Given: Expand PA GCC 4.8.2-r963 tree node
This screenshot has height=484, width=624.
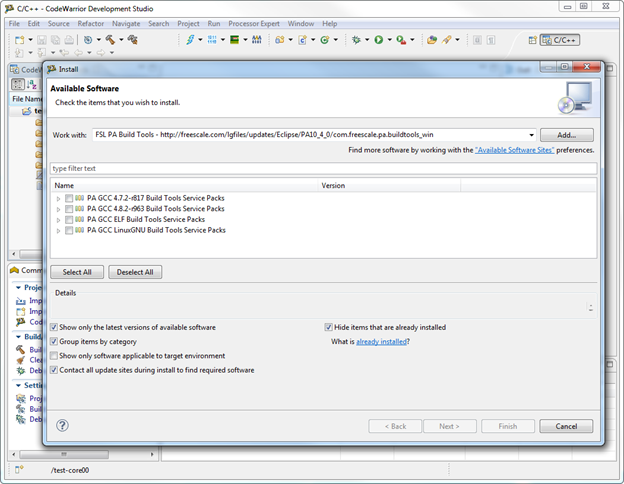Looking at the screenshot, I should (58, 209).
